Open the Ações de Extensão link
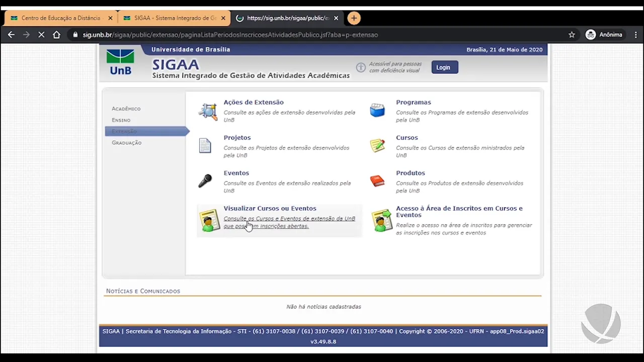The width and height of the screenshot is (644, 362). [254, 102]
